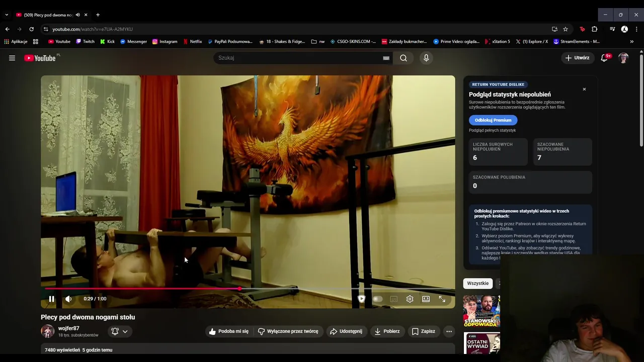Viewport: 644px width, 362px height.
Task: Close the Return YouTube Dislike panel
Action: [x=584, y=89]
